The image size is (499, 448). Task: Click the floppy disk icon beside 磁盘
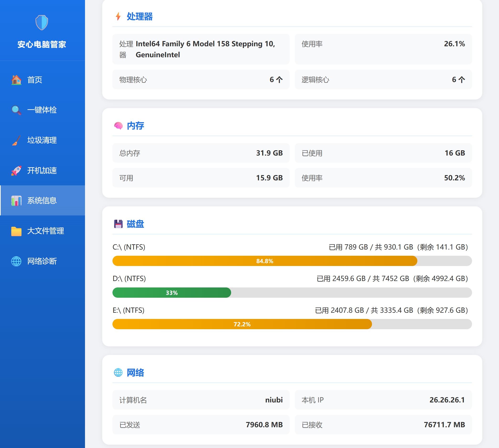tap(118, 224)
